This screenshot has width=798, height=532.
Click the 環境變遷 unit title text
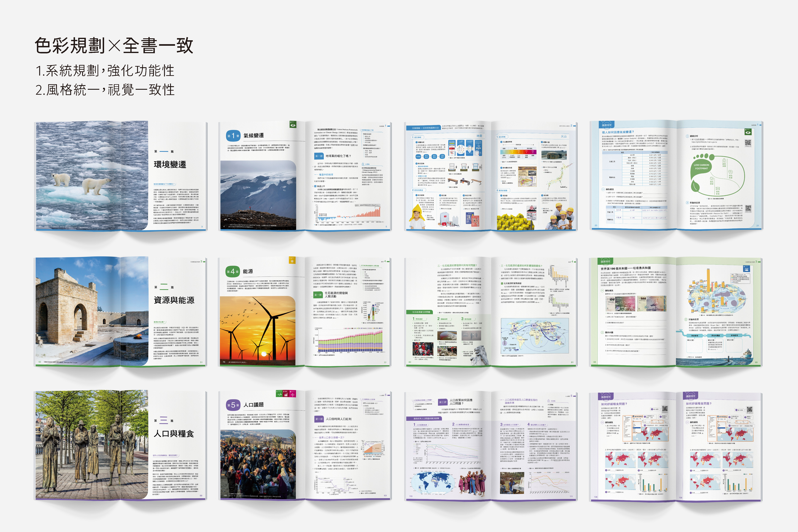tap(170, 165)
